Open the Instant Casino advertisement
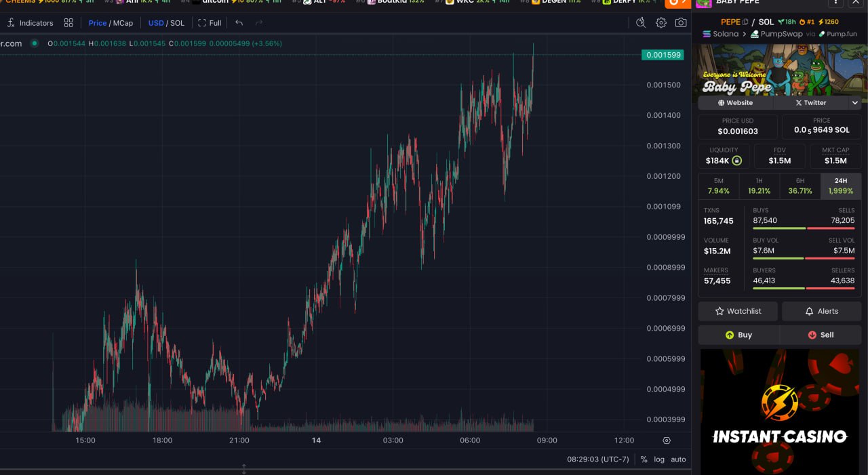The width and height of the screenshot is (868, 475). click(780, 411)
